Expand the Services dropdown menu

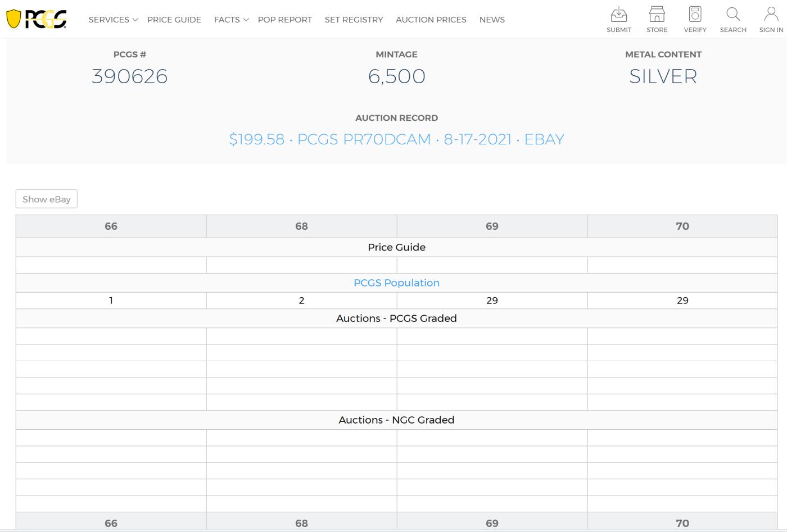coord(113,20)
